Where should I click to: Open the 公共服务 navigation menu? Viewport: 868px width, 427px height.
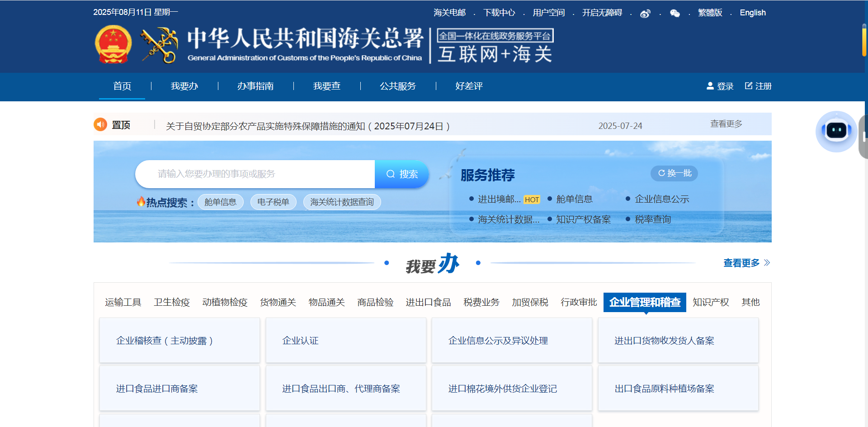(x=398, y=86)
